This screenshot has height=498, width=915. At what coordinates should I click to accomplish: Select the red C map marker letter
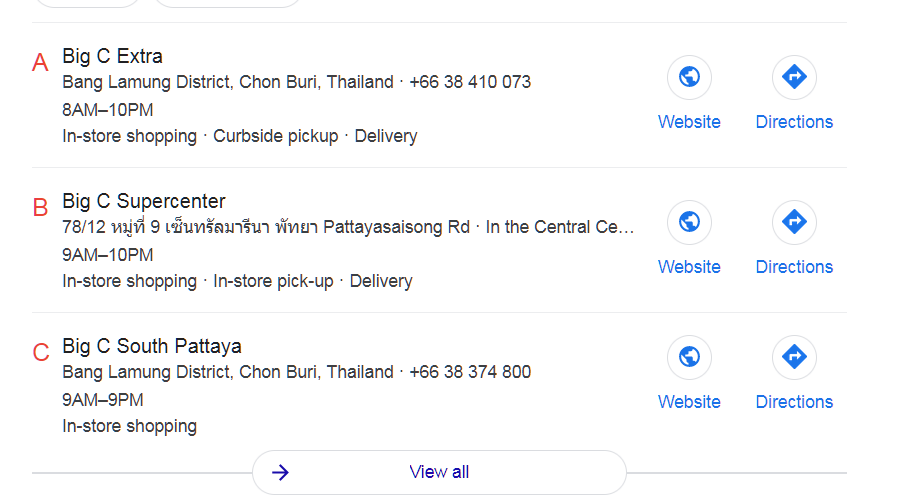tap(40, 353)
